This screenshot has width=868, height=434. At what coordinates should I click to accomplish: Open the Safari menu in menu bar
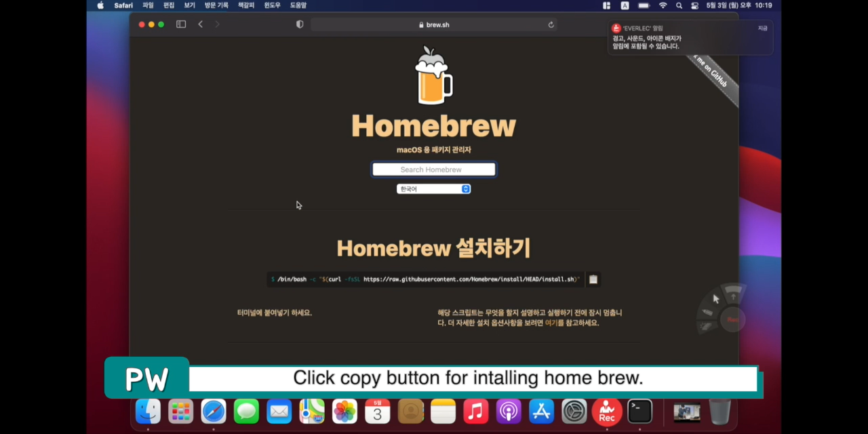tap(123, 5)
